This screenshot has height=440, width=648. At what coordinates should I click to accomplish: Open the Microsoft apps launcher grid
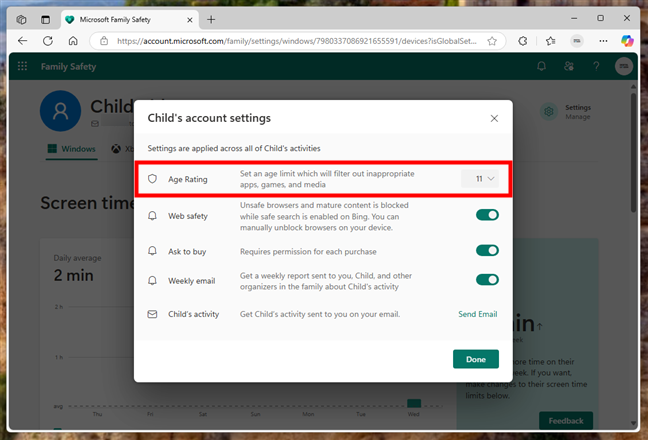[22, 67]
